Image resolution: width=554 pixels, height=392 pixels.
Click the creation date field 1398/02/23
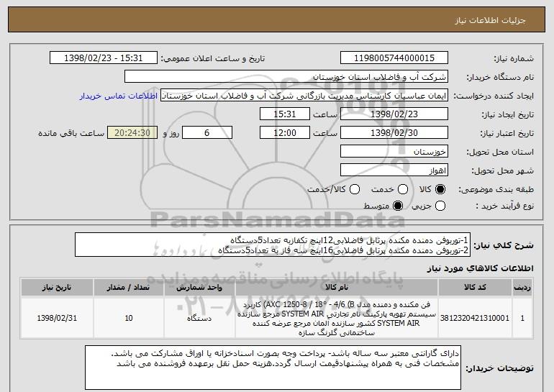394,114
